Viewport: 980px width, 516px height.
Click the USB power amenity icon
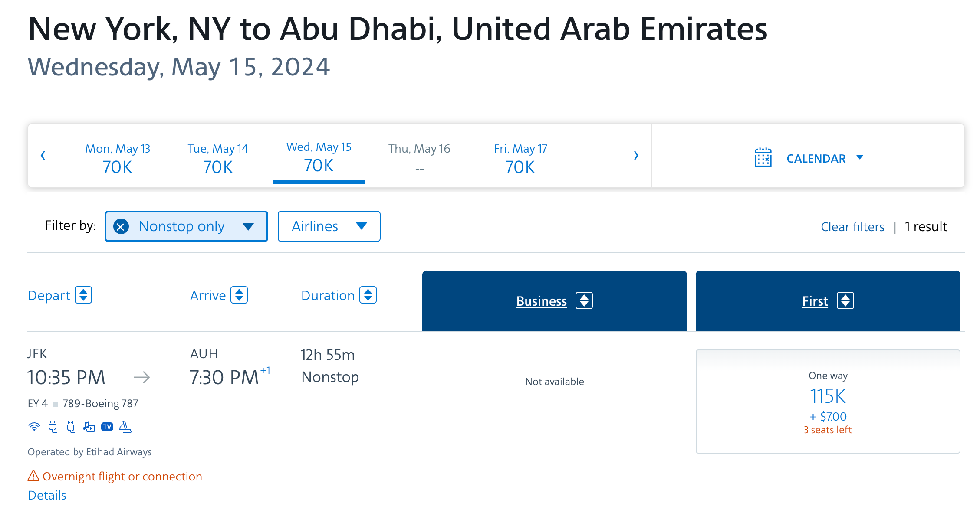pos(71,427)
